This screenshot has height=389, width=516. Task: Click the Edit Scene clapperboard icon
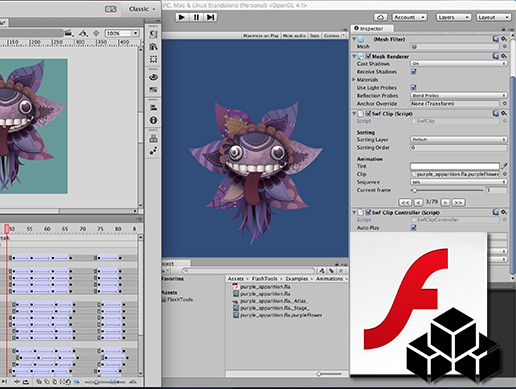coord(69,33)
